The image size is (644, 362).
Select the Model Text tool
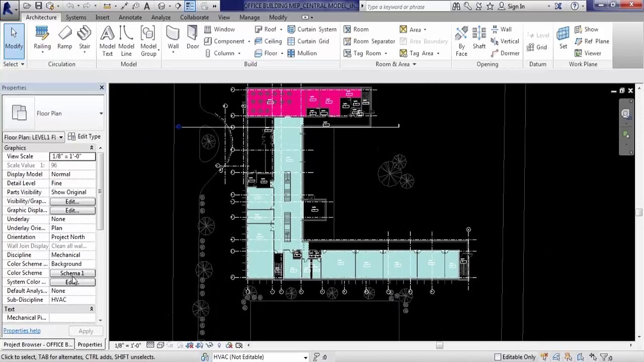point(107,41)
